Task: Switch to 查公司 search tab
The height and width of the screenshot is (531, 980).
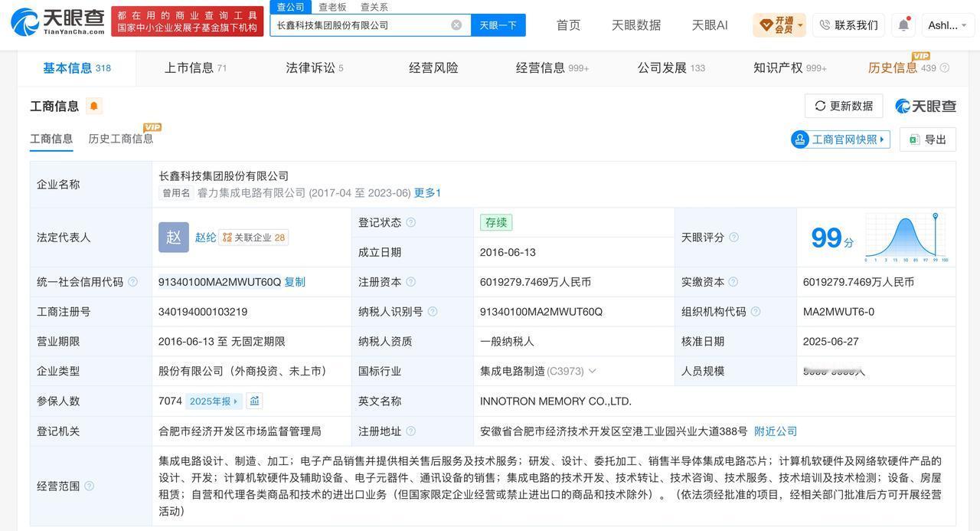Action: (290, 7)
